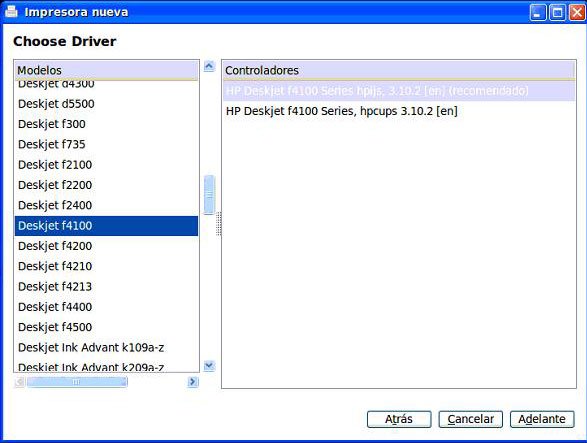Select the recommended hpijs 3.10.2 driver
587x443 pixels.
coord(399,91)
